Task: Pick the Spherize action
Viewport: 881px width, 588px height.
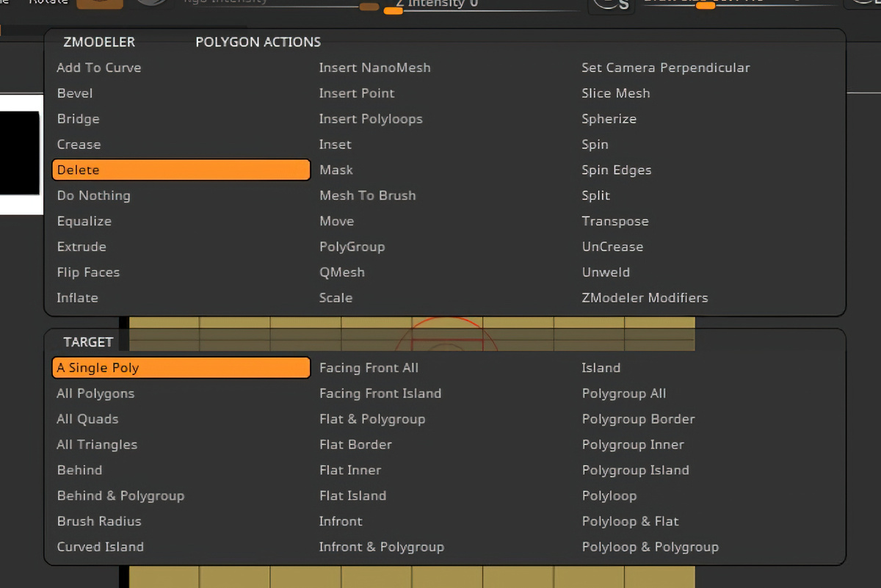Action: tap(609, 119)
